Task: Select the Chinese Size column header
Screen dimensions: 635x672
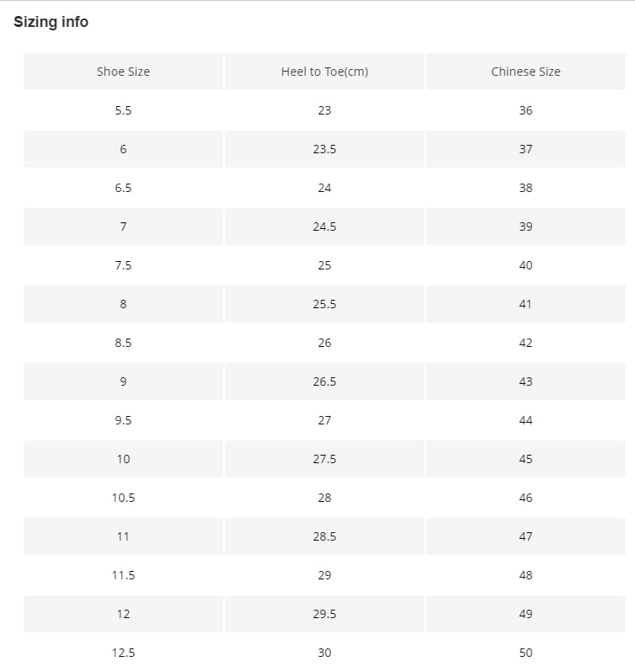Action: [x=526, y=72]
